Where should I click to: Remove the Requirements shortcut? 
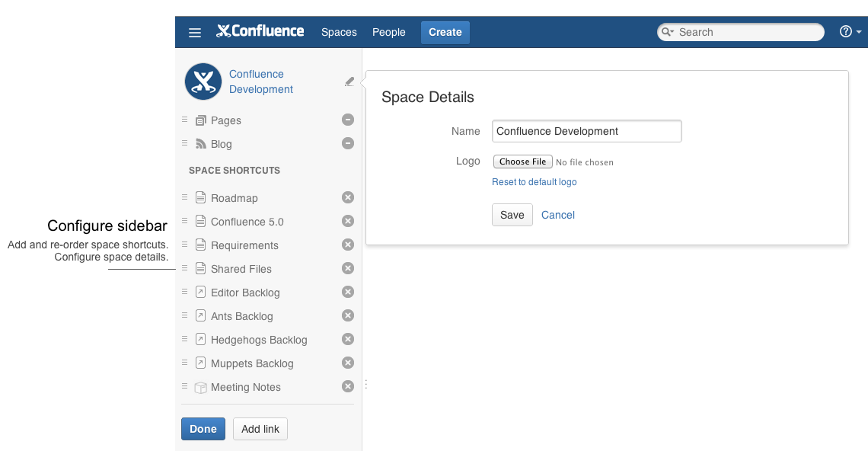348,245
